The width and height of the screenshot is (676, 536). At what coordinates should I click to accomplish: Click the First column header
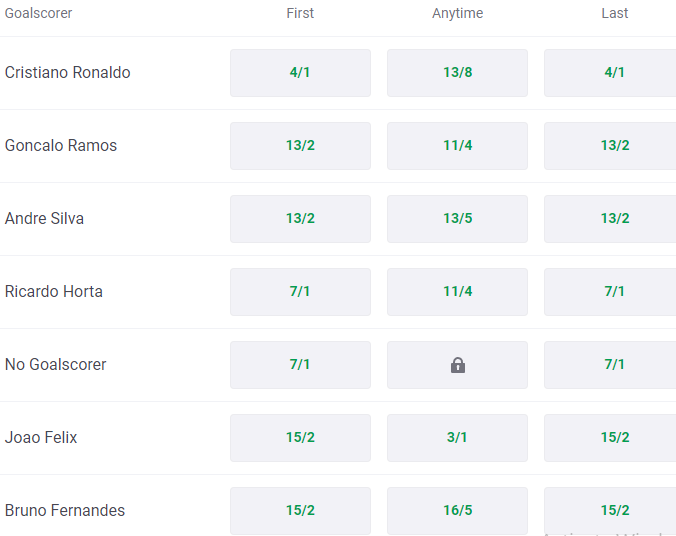(x=300, y=13)
